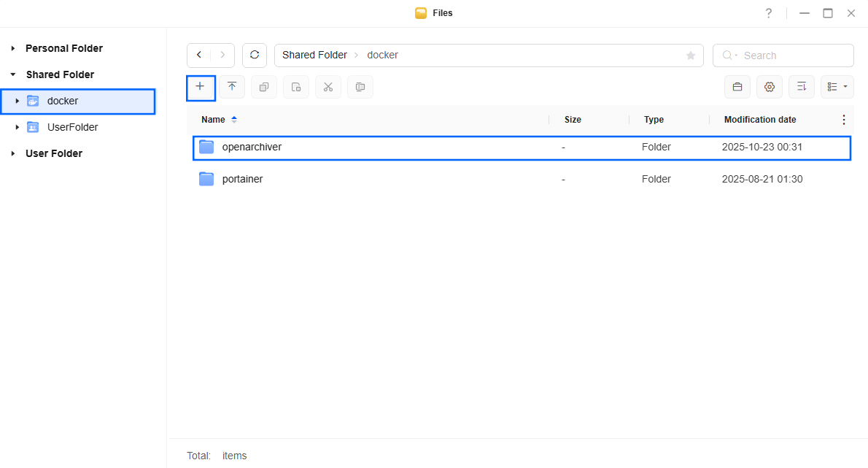This screenshot has height=468, width=868.
Task: Click the refresh button
Action: tap(255, 55)
